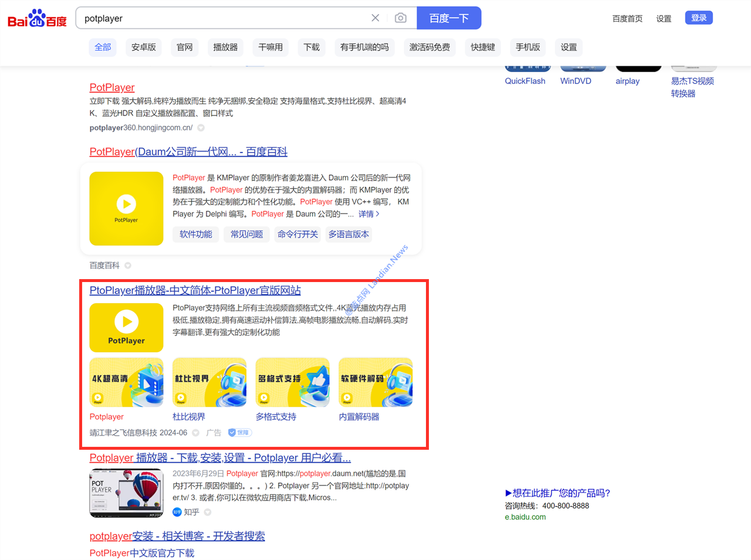751x560 pixels.
Task: Click the 登录 login button
Action: pyautogui.click(x=699, y=18)
